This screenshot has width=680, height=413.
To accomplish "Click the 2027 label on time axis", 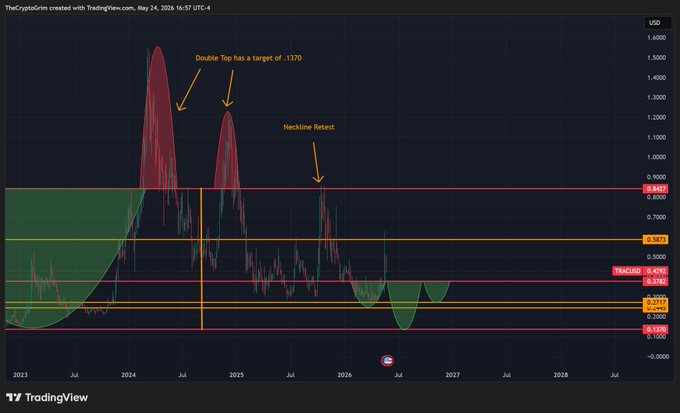I will [452, 375].
